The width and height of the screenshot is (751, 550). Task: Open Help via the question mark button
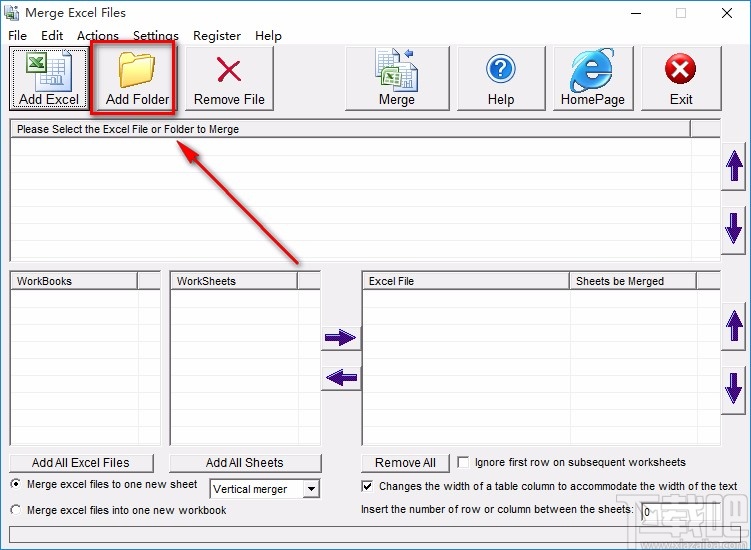click(x=501, y=79)
